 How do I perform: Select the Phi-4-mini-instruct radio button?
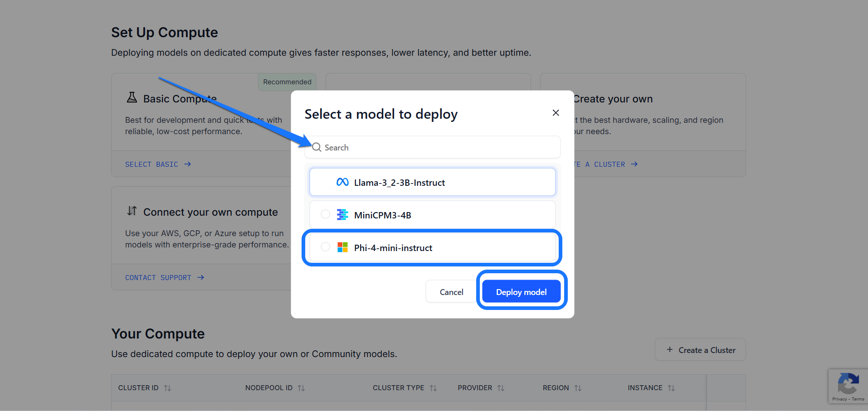tap(325, 247)
